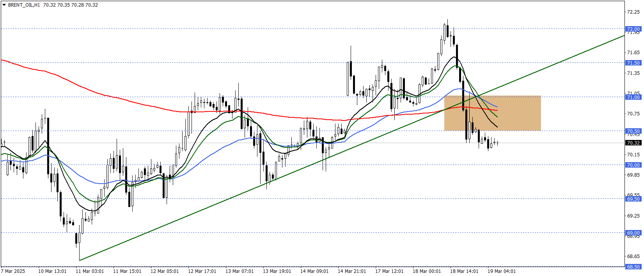This screenshot has width=644, height=276.
Task: Select the blue 72.00 price level label
Action: [633, 29]
